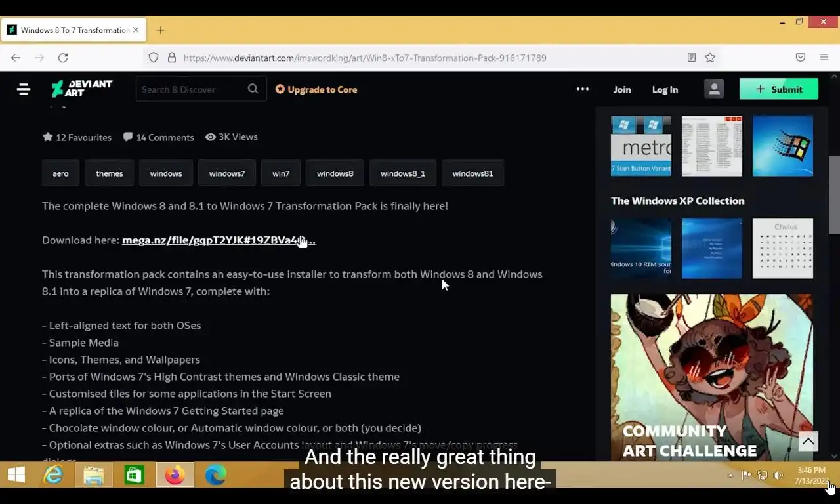This screenshot has width=840, height=504.
Task: Click the 12 Favourites star icon
Action: [x=48, y=137]
